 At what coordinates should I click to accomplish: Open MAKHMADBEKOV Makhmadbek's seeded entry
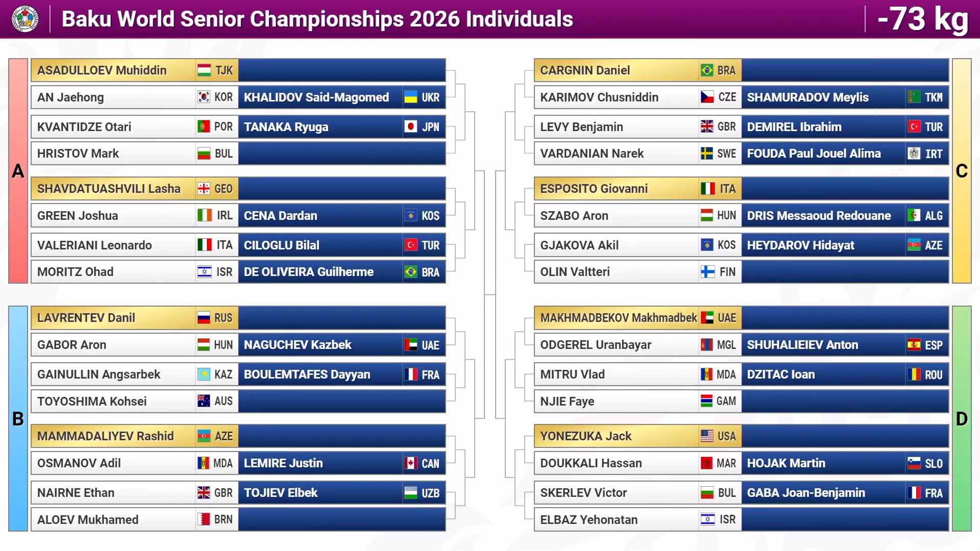tap(638, 318)
